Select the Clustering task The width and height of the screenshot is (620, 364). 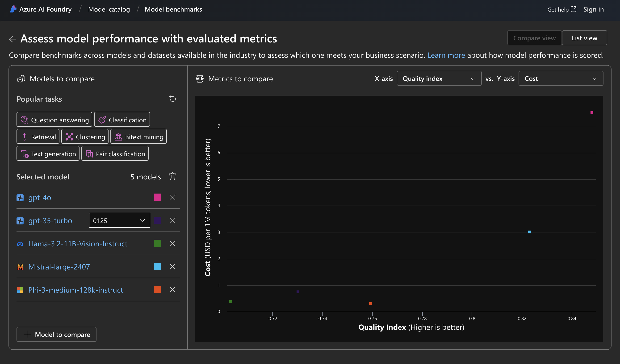85,136
